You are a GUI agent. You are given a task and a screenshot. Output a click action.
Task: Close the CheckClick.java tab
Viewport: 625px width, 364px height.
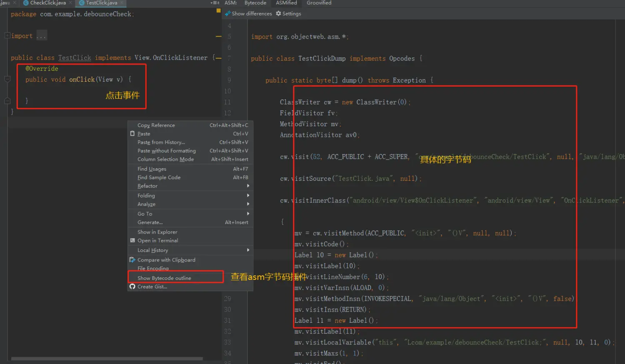point(70,3)
